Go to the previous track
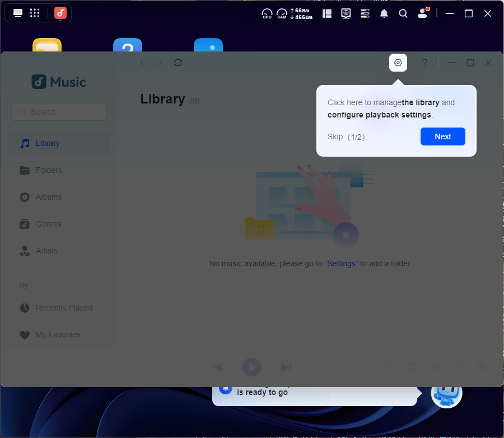The width and height of the screenshot is (504, 438). tap(217, 367)
